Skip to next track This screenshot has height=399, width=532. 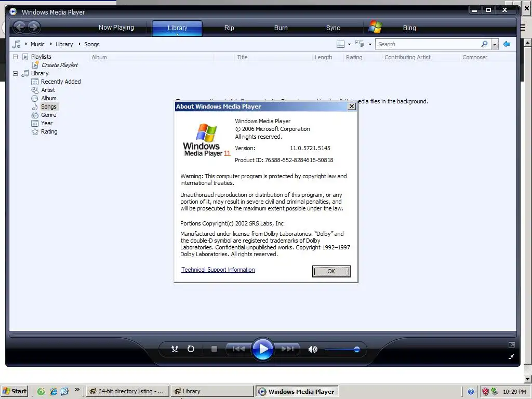tap(287, 349)
